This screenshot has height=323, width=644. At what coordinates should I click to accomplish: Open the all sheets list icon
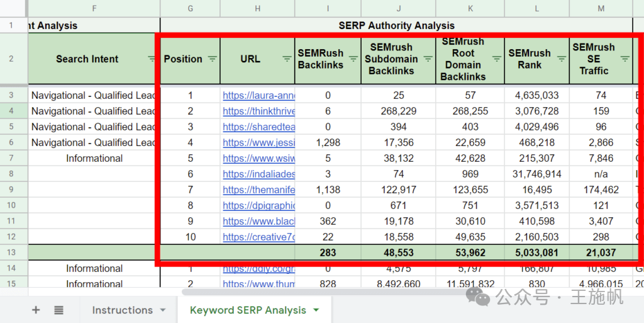58,310
